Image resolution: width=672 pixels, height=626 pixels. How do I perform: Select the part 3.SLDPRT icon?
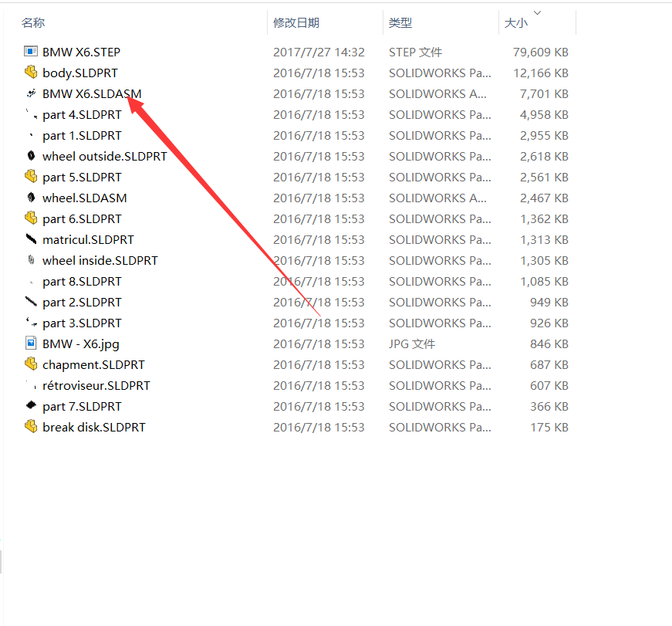tap(31, 323)
